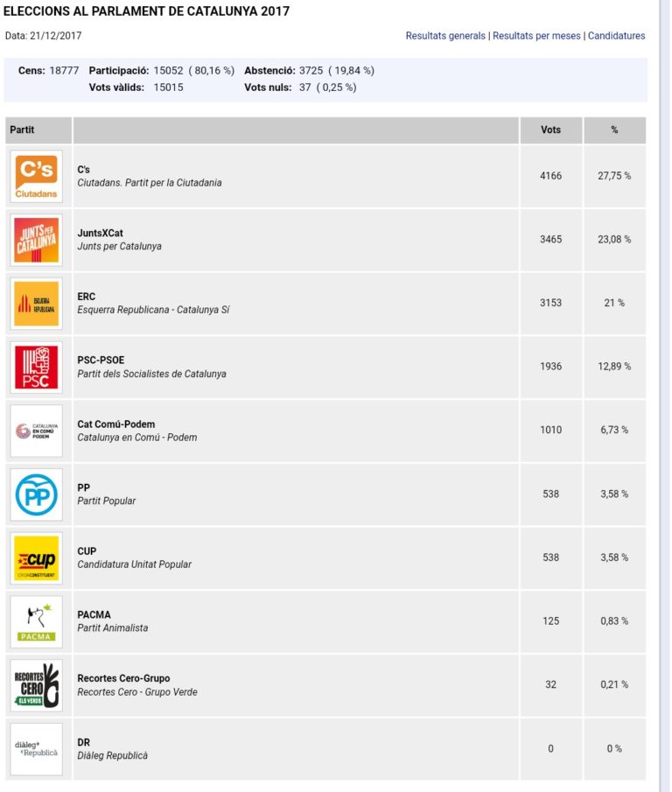Click the Catalunya en Comú Podem logo
This screenshot has width=672, height=792.
37,431
